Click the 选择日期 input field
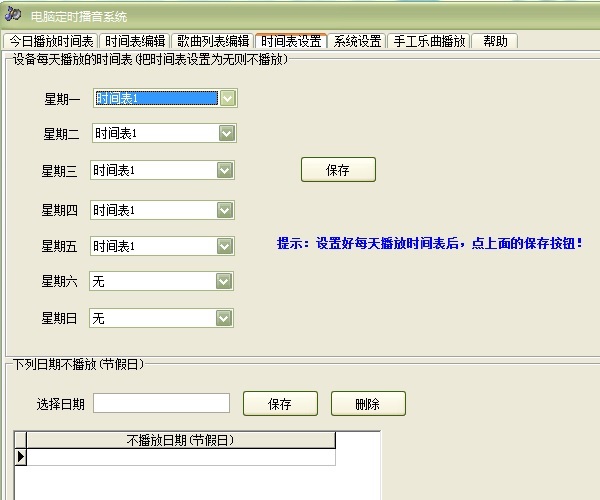 pos(161,403)
